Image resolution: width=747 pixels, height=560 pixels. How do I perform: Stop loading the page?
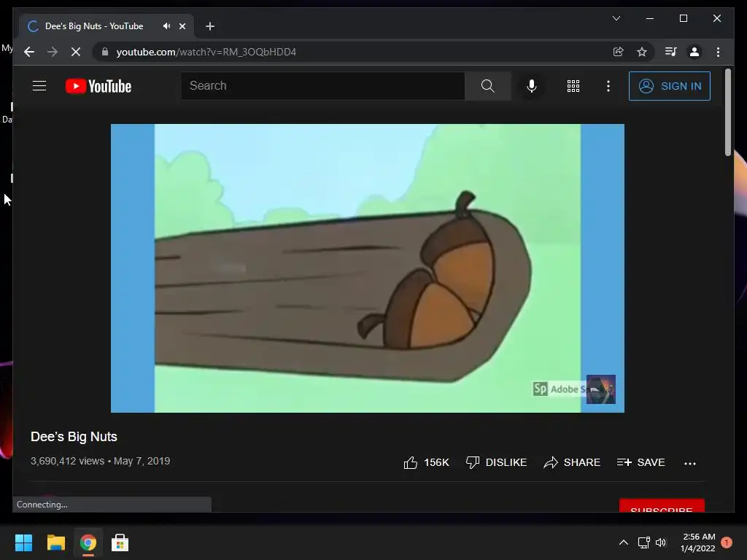click(x=76, y=52)
